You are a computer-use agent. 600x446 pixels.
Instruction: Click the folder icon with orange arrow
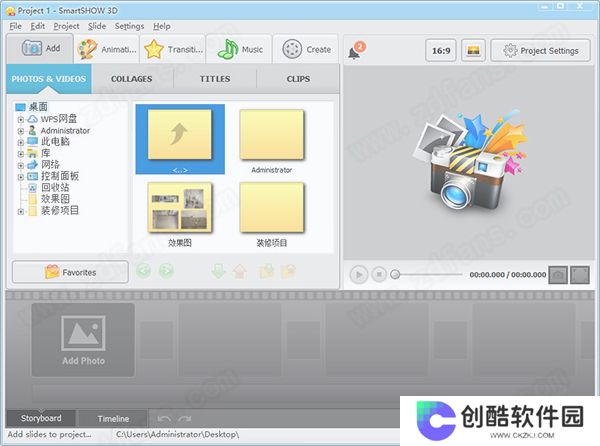tap(289, 271)
